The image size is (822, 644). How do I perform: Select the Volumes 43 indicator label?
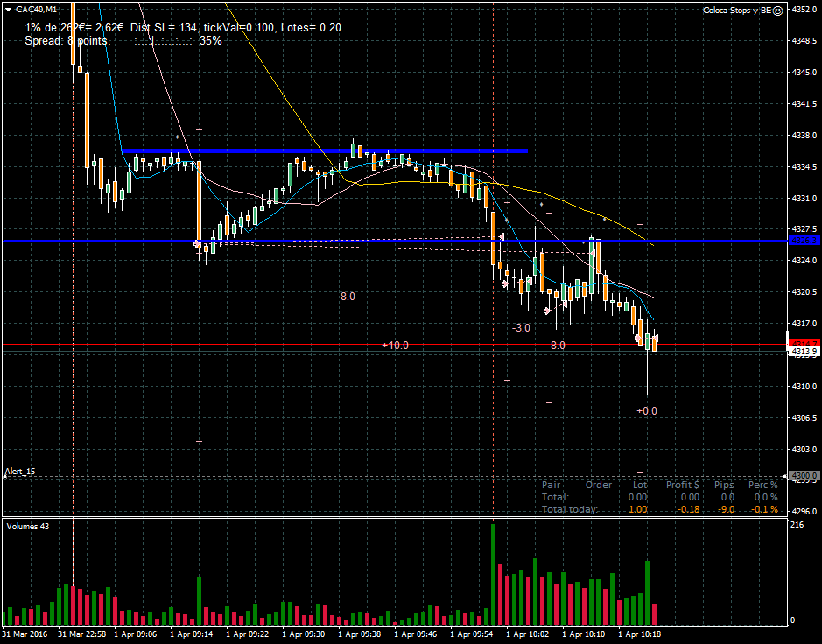pos(29,526)
